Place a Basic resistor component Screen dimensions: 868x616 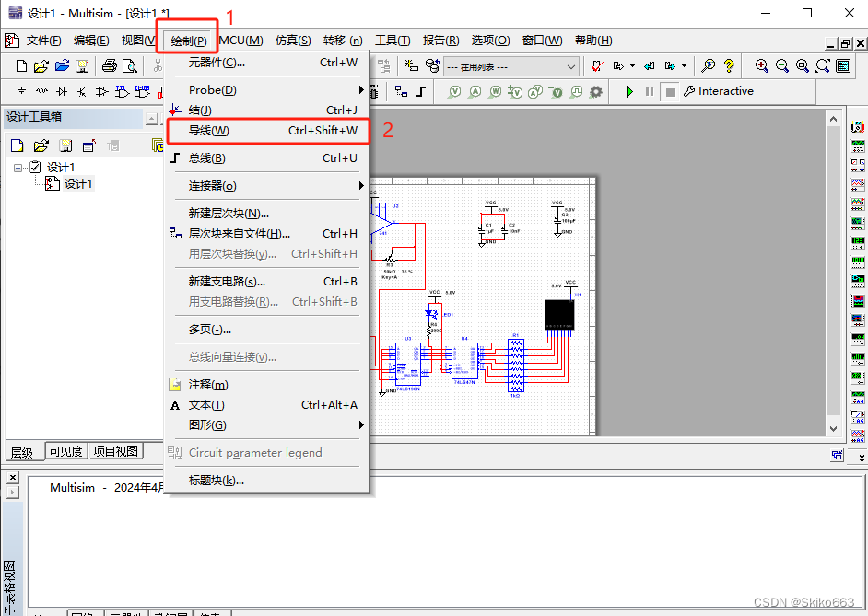tap(41, 91)
